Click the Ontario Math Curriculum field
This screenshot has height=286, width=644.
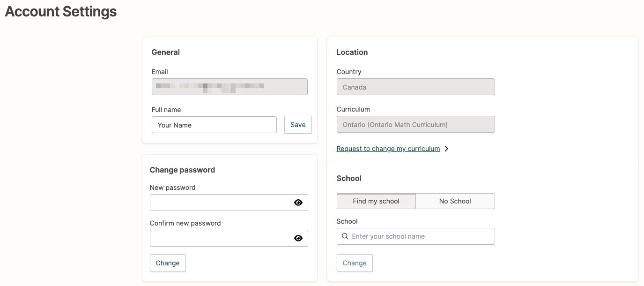[x=415, y=125]
